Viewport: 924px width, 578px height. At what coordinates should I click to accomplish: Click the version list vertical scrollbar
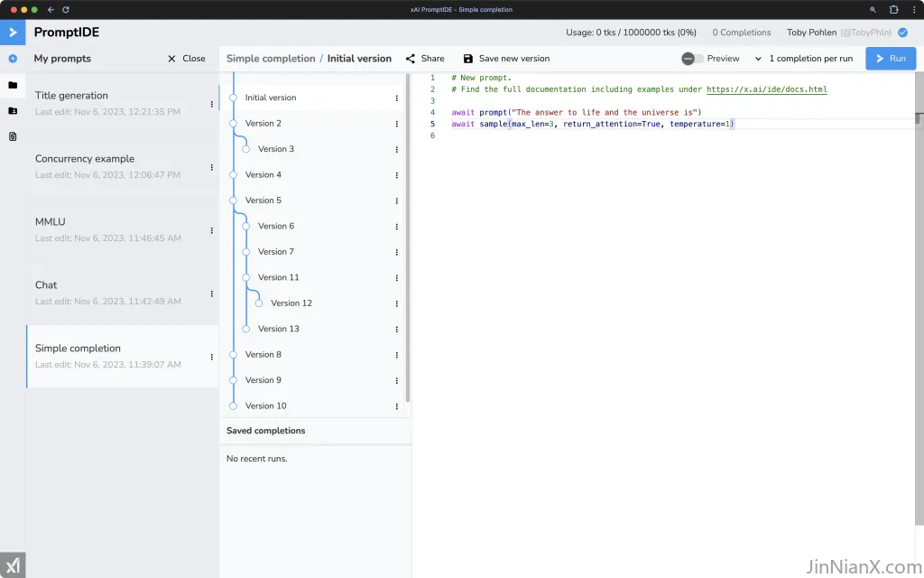pos(407,238)
